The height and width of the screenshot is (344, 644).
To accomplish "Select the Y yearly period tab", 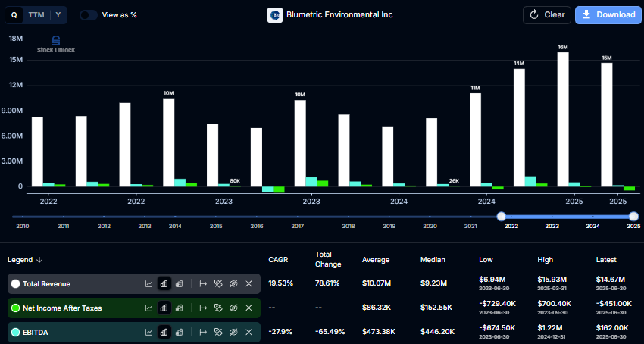I will point(58,15).
